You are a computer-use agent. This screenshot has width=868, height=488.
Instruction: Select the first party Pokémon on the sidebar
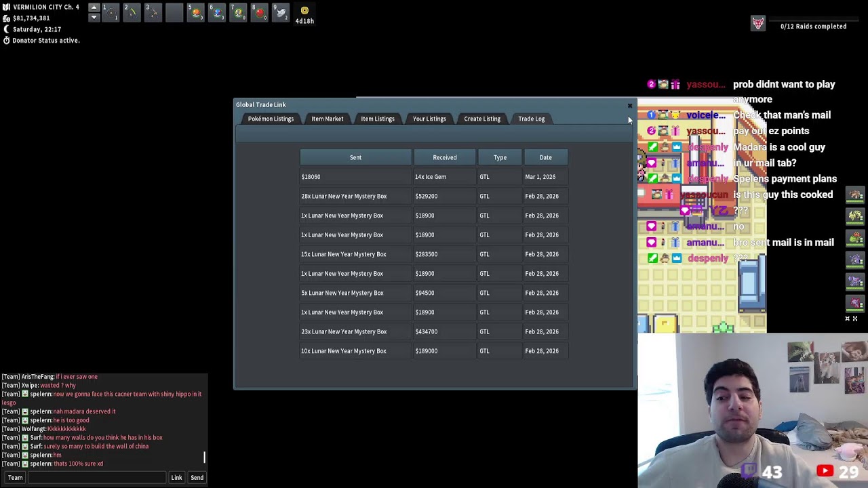[855, 195]
